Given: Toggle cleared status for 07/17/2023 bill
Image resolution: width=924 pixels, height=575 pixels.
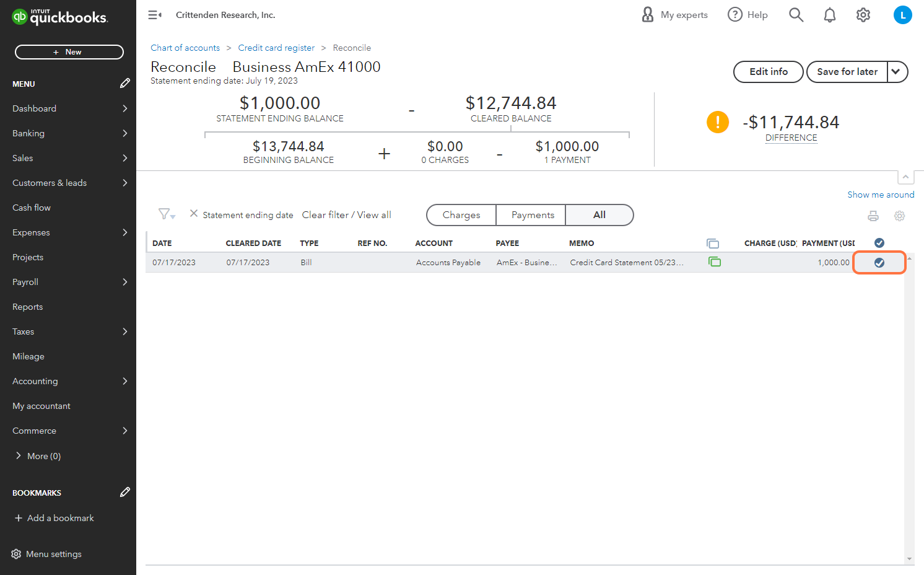Looking at the screenshot, I should pyautogui.click(x=879, y=263).
